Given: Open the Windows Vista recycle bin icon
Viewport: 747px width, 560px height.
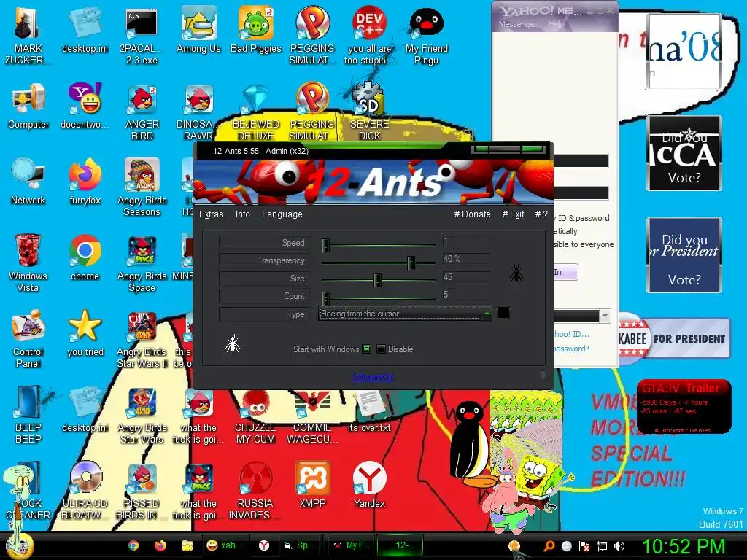Looking at the screenshot, I should [28, 262].
